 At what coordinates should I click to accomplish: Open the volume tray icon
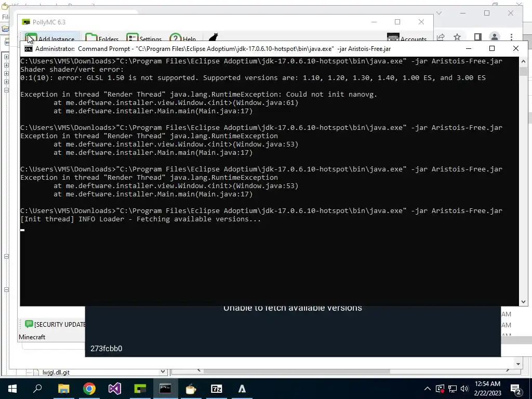tap(464, 389)
